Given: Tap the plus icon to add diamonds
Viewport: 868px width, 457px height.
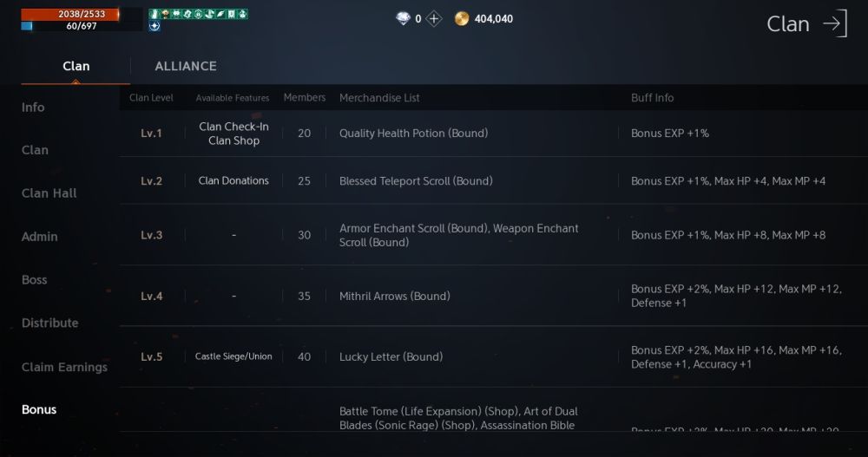Looking at the screenshot, I should click(434, 18).
